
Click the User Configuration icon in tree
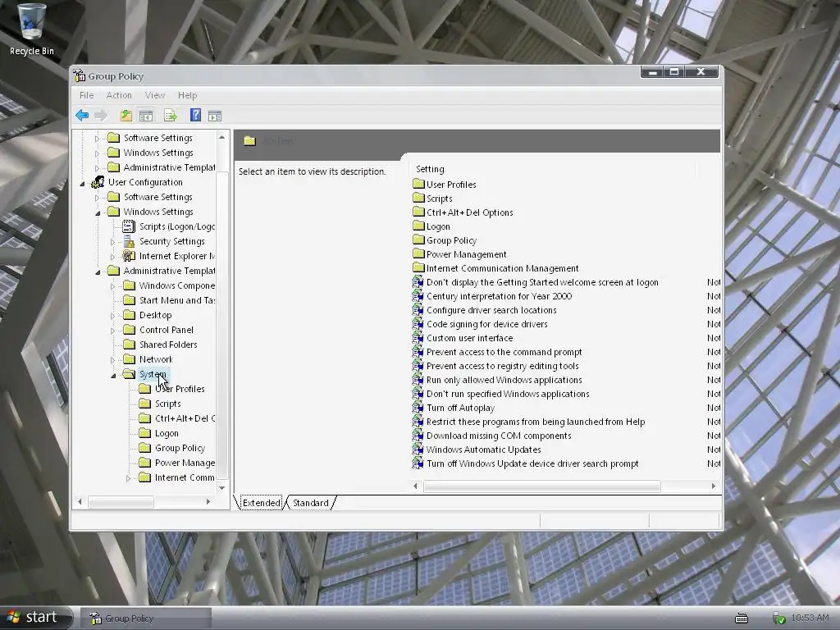click(x=98, y=182)
